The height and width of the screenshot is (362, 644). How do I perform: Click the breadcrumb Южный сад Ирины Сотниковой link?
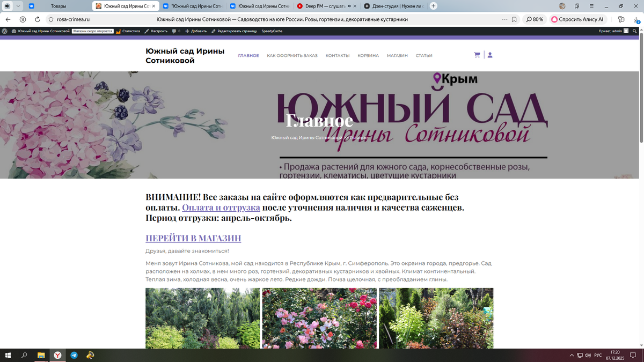click(x=306, y=138)
